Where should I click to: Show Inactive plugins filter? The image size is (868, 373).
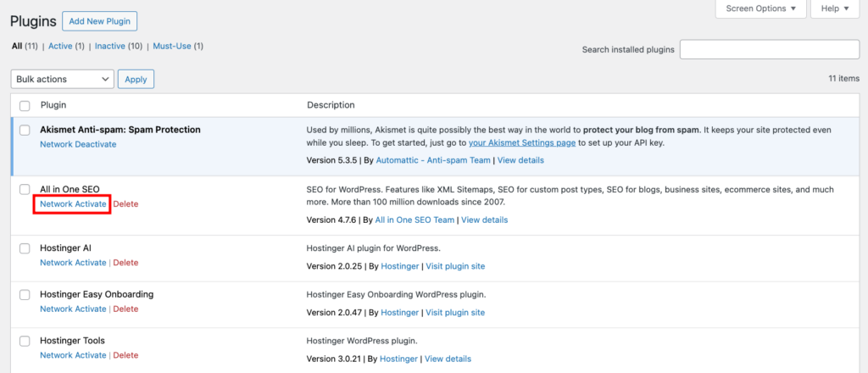pos(116,46)
